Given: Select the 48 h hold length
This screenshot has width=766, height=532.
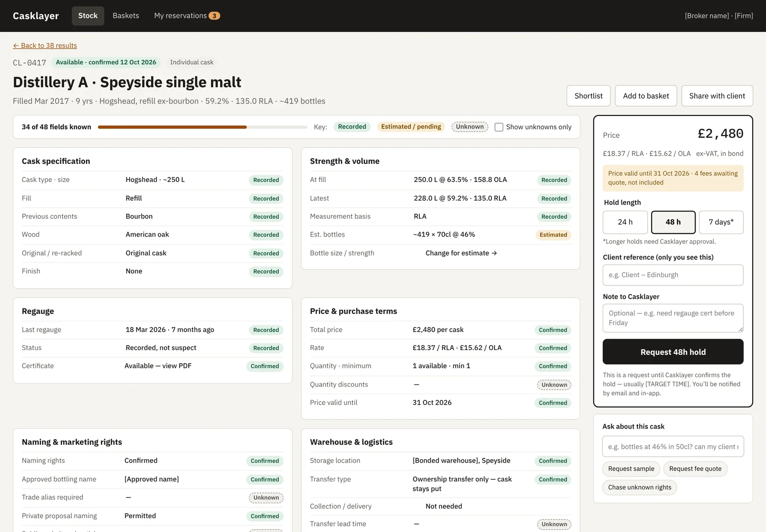Looking at the screenshot, I should (x=673, y=222).
